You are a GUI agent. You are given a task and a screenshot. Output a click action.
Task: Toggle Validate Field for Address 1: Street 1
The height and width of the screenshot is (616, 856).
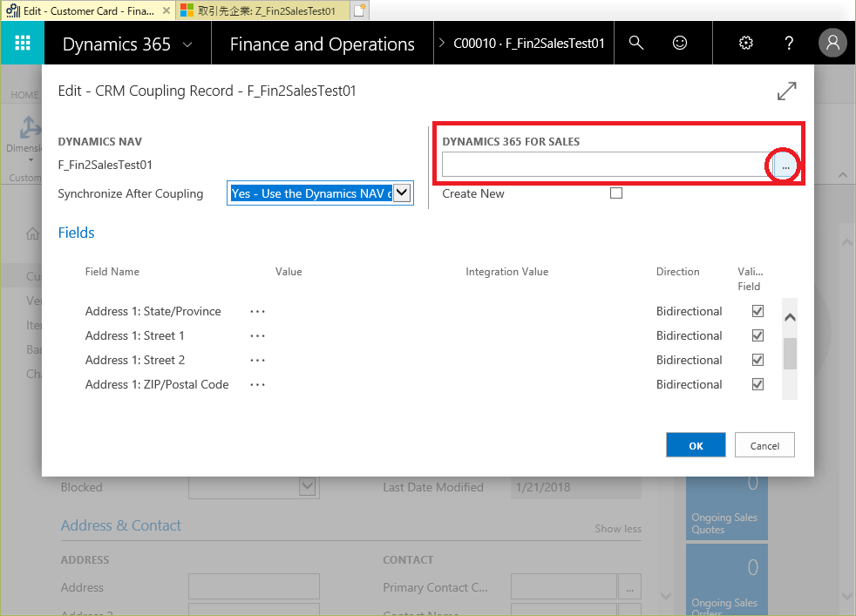[x=757, y=335]
